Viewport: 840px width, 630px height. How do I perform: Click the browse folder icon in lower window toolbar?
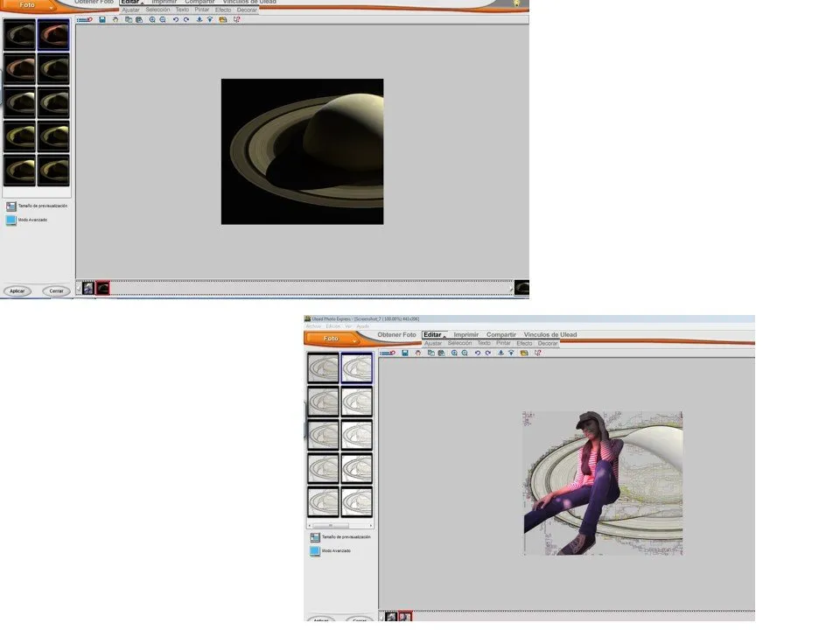[524, 353]
